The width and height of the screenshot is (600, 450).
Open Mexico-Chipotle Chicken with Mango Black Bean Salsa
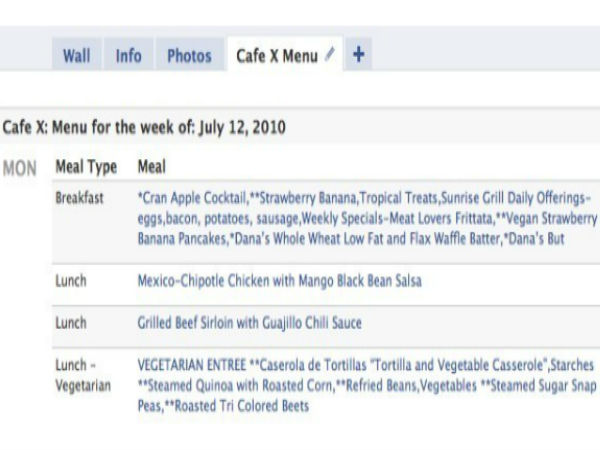click(x=279, y=281)
